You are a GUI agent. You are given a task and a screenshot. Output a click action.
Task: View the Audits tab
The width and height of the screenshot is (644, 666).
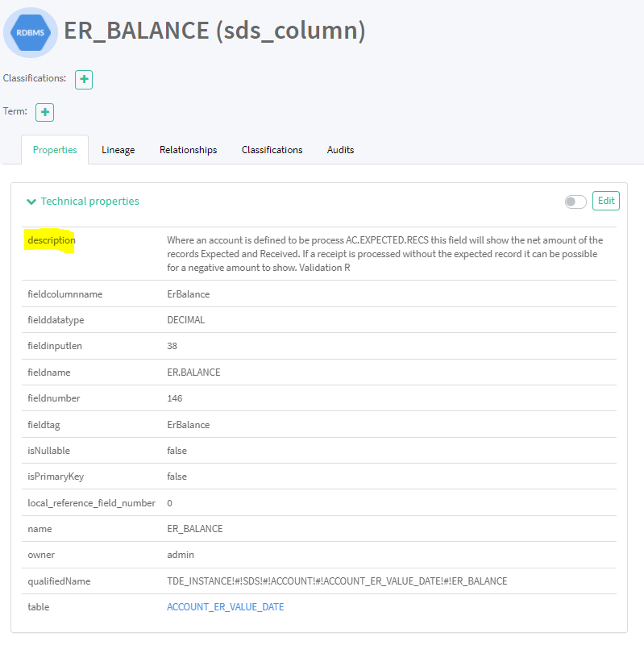click(x=340, y=150)
